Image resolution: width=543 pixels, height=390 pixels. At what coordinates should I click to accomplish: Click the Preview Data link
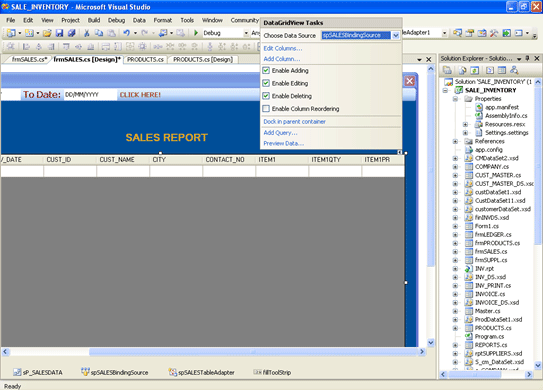tap(284, 143)
